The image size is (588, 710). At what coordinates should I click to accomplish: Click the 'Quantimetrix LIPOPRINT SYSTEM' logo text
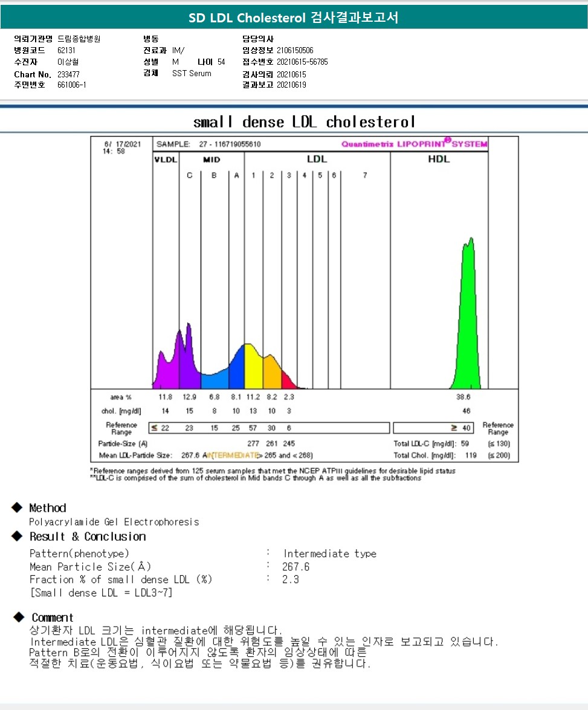[x=414, y=144]
